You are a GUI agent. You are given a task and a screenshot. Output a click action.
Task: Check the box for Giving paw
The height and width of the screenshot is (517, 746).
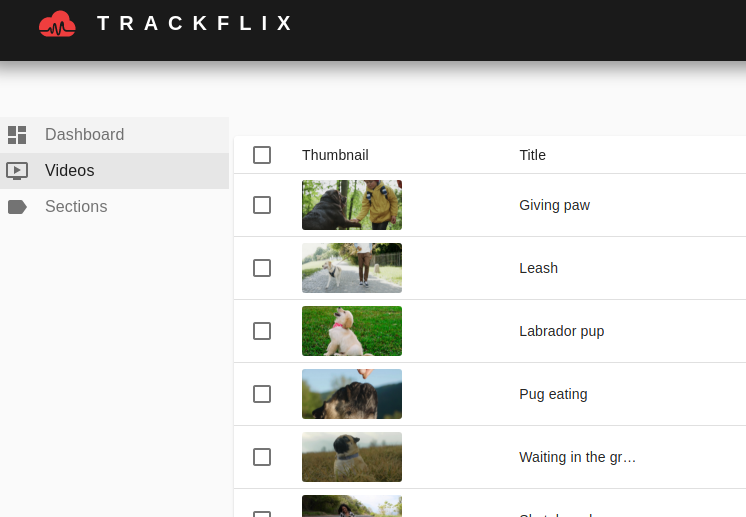[x=262, y=205]
